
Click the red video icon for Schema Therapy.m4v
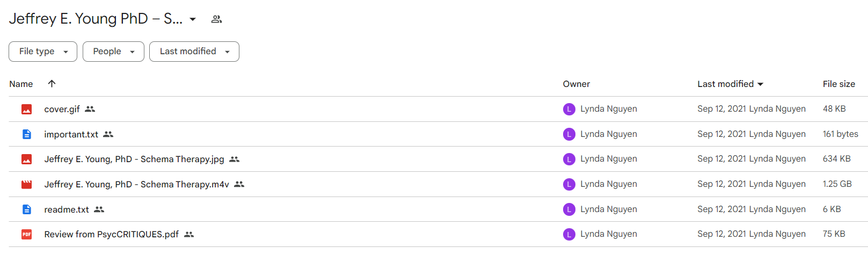26,184
